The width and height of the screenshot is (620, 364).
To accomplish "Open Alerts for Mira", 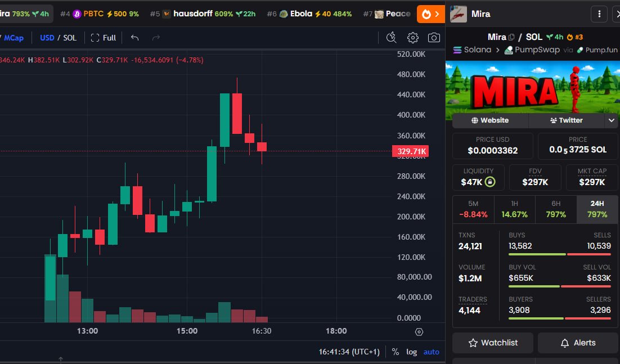I will coord(578,343).
